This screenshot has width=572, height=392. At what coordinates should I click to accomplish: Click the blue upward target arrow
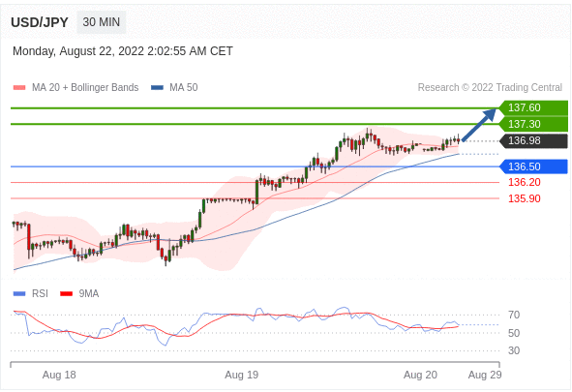479,124
